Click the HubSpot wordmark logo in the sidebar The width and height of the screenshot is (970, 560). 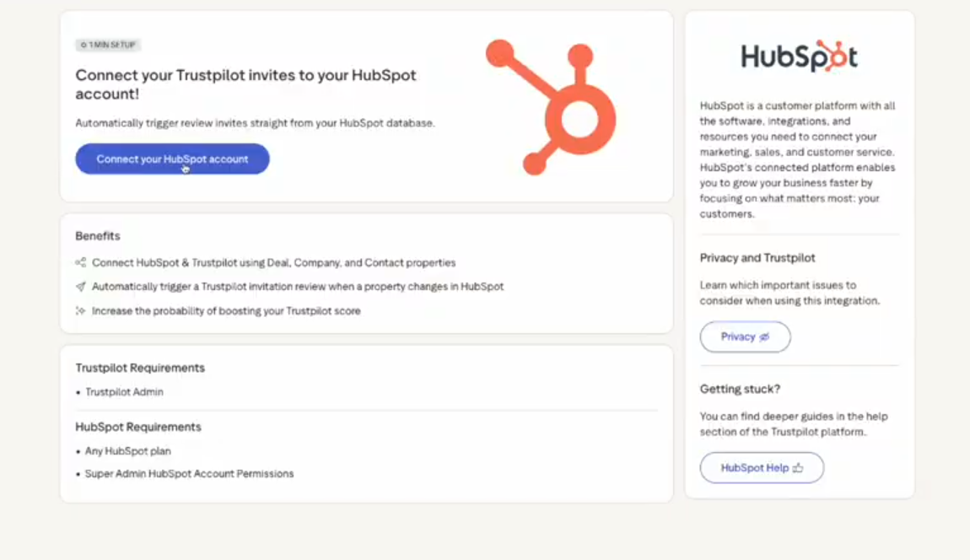[798, 58]
